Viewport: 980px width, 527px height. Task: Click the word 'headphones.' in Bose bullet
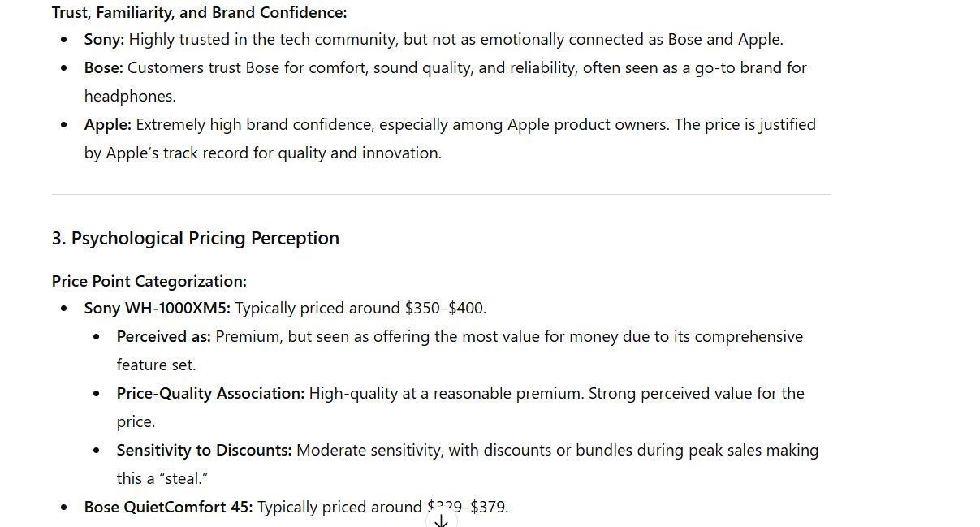[129, 96]
